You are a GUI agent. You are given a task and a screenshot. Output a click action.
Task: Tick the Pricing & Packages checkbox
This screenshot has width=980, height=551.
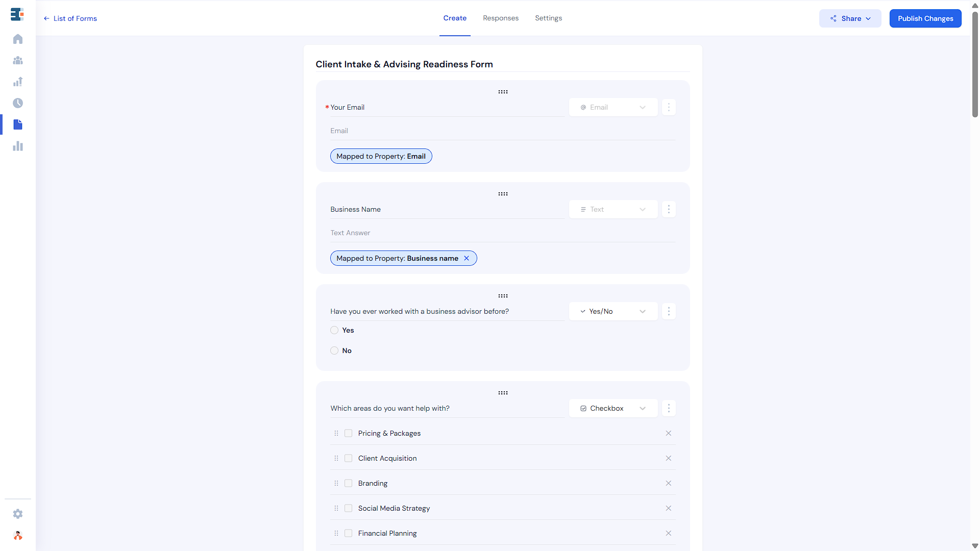coord(349,433)
